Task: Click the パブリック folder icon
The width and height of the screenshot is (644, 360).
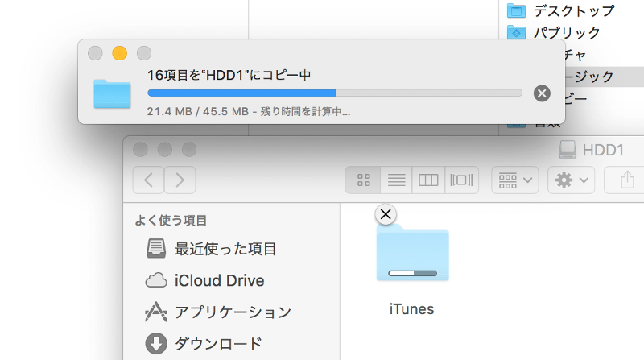Action: pos(516,32)
